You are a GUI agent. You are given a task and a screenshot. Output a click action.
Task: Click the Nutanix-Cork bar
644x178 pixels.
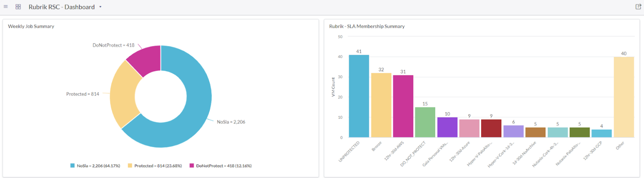coord(557,132)
